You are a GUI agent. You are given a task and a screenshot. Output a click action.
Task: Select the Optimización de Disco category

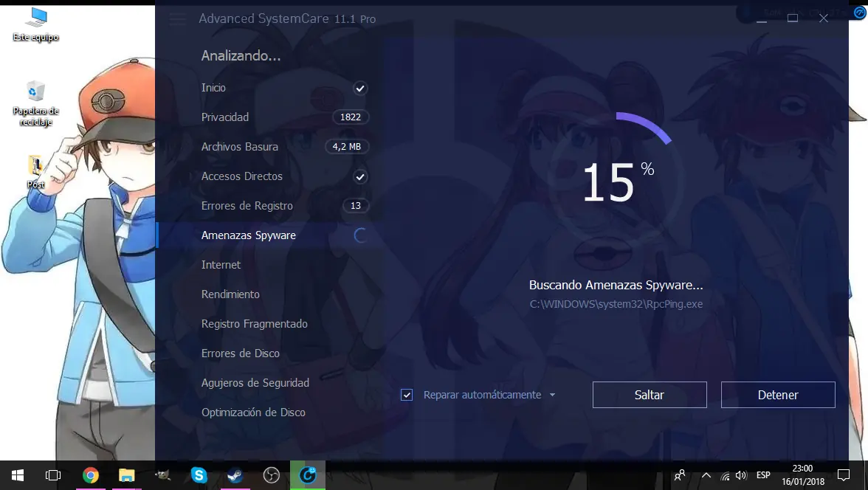click(x=253, y=412)
